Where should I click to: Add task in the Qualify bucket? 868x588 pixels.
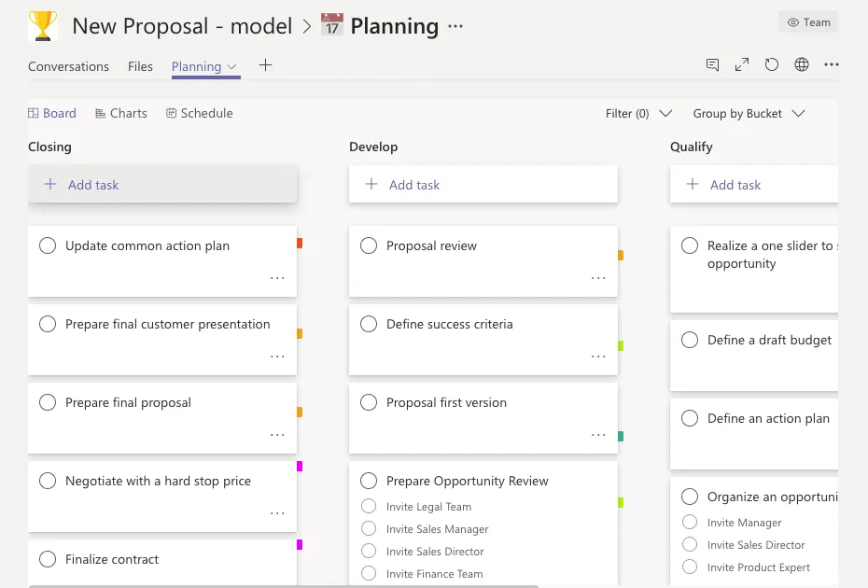coord(754,185)
